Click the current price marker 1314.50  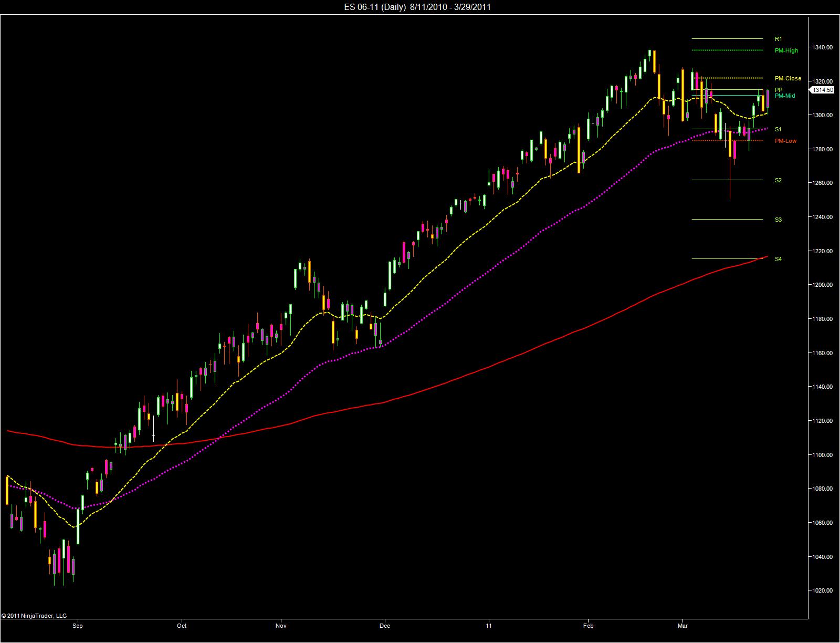(823, 90)
